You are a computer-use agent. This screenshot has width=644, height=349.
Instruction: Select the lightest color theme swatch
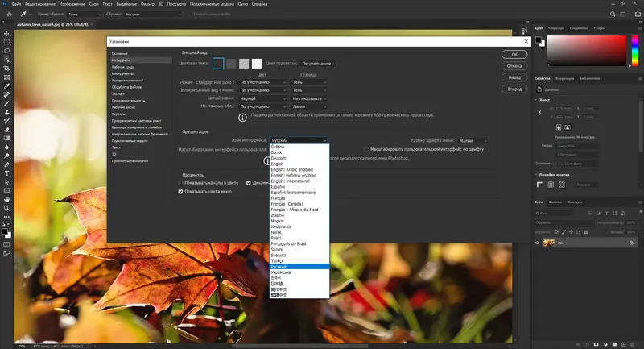click(257, 64)
